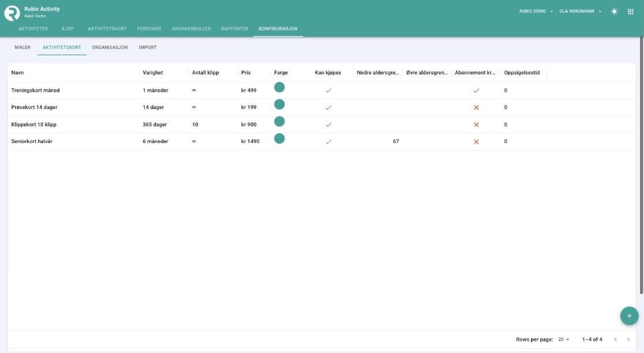Screen dimensions: 644x353
Task: Click color swatch for Treningskort måned
Action: [279, 87]
